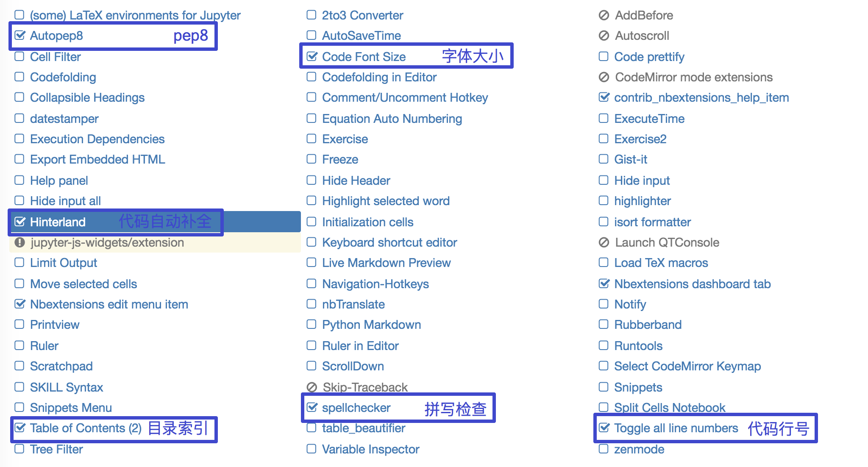Click contrib_nbextensions_help_item icon
This screenshot has width=868, height=467.
coord(603,98)
